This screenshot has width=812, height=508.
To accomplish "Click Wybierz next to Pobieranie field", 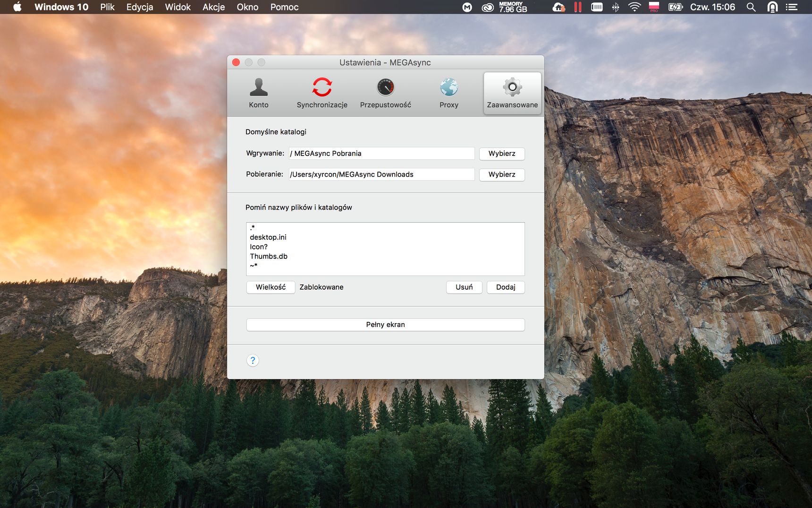I will [x=502, y=174].
